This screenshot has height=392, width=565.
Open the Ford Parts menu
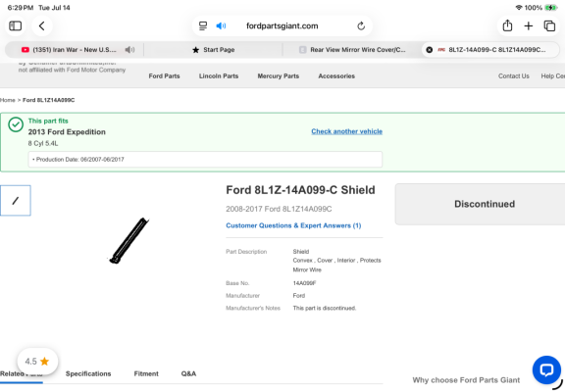tap(165, 76)
